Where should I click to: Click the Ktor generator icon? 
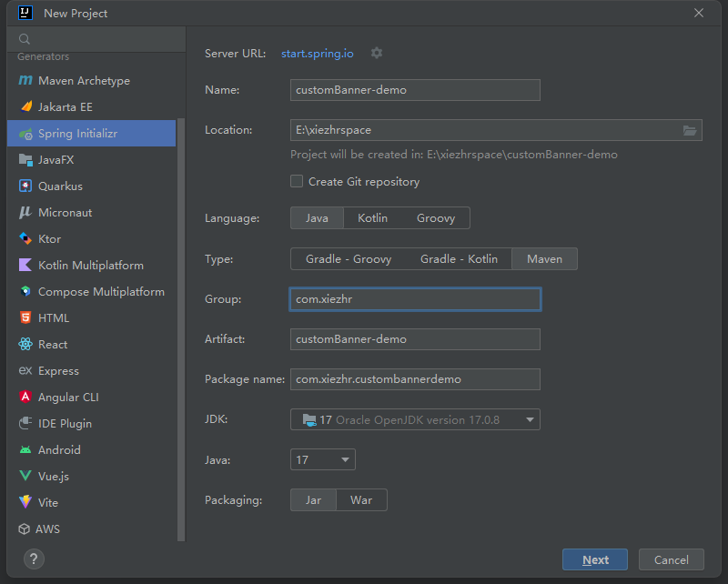point(25,238)
